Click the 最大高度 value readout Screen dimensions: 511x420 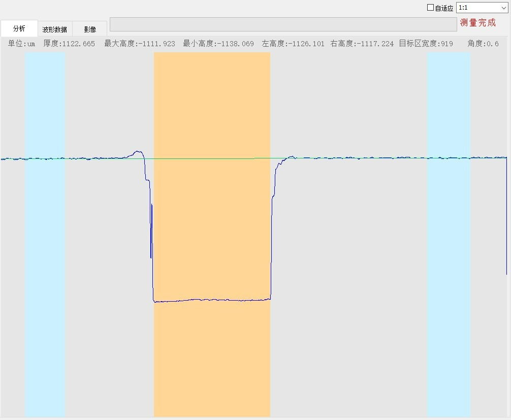140,44
